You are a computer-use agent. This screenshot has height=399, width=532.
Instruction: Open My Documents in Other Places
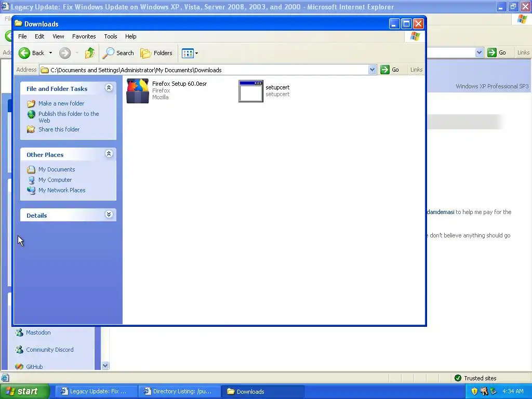point(57,169)
